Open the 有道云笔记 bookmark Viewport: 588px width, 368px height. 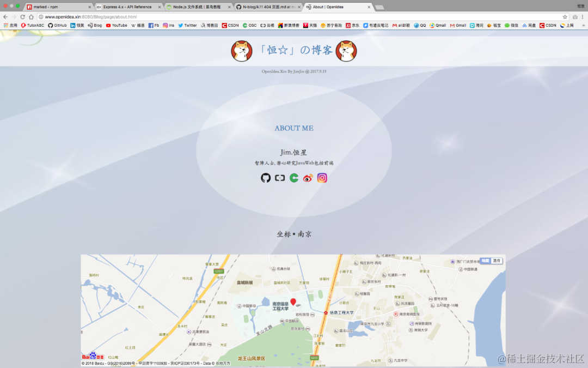pos(376,26)
